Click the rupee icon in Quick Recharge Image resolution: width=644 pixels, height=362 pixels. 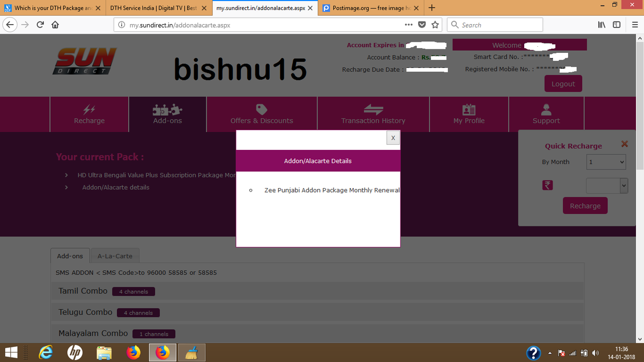[547, 185]
